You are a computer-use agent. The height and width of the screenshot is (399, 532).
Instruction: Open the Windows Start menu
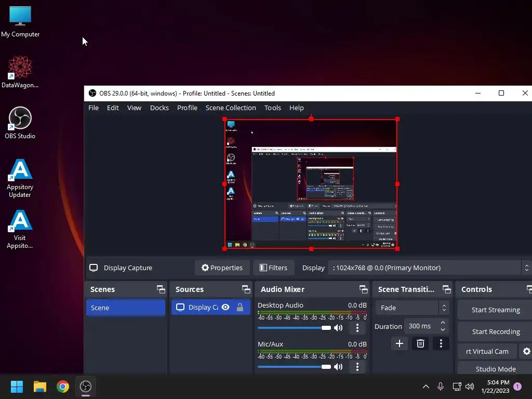[x=17, y=387]
